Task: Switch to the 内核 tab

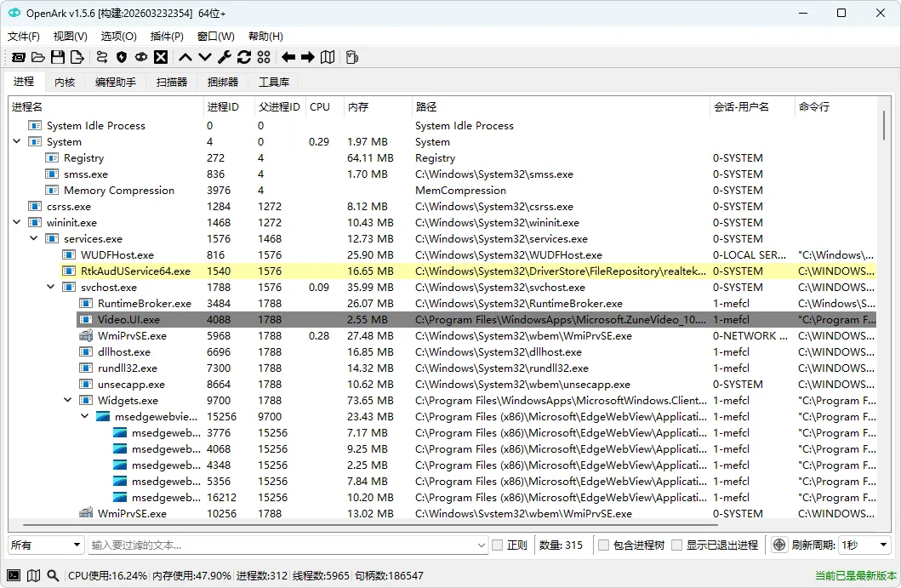Action: 65,83
